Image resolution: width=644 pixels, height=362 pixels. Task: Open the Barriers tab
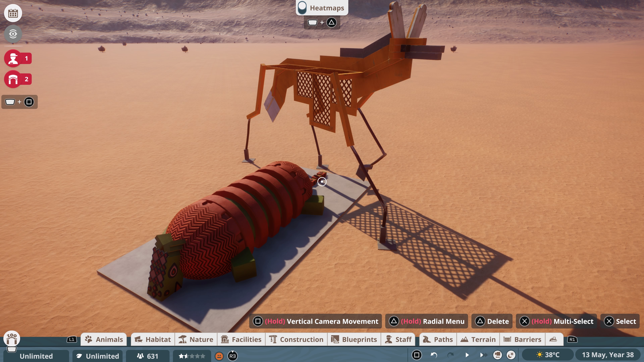(x=522, y=339)
